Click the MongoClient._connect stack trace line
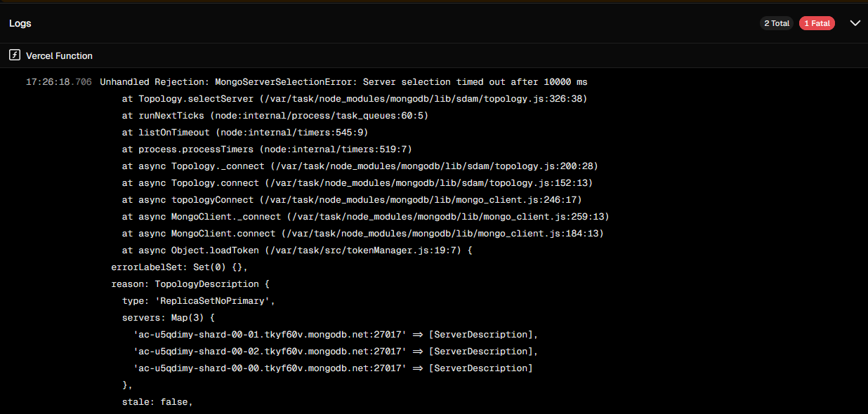 point(365,217)
